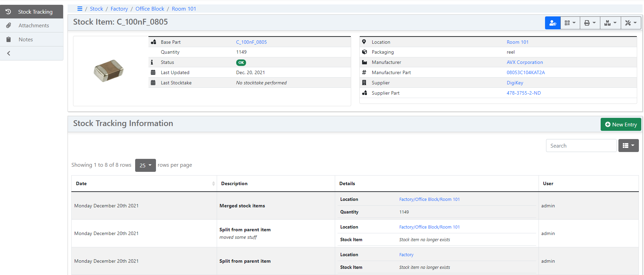Toggle the hamburger navigation menu icon
The height and width of the screenshot is (275, 644).
[x=80, y=9]
